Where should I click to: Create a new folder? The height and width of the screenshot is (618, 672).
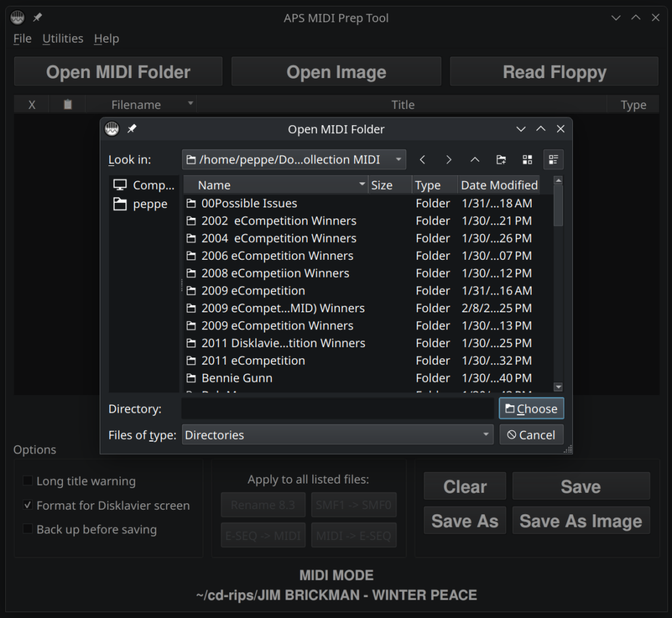(501, 159)
